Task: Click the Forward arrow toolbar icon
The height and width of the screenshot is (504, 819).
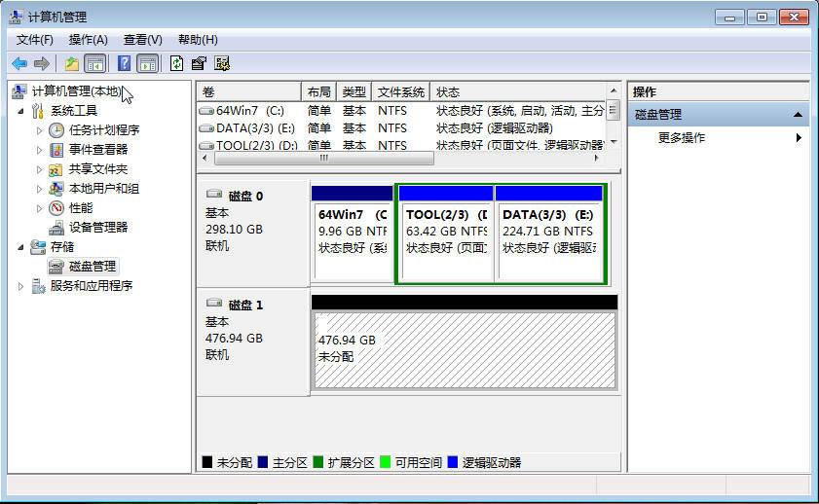Action: [41, 63]
